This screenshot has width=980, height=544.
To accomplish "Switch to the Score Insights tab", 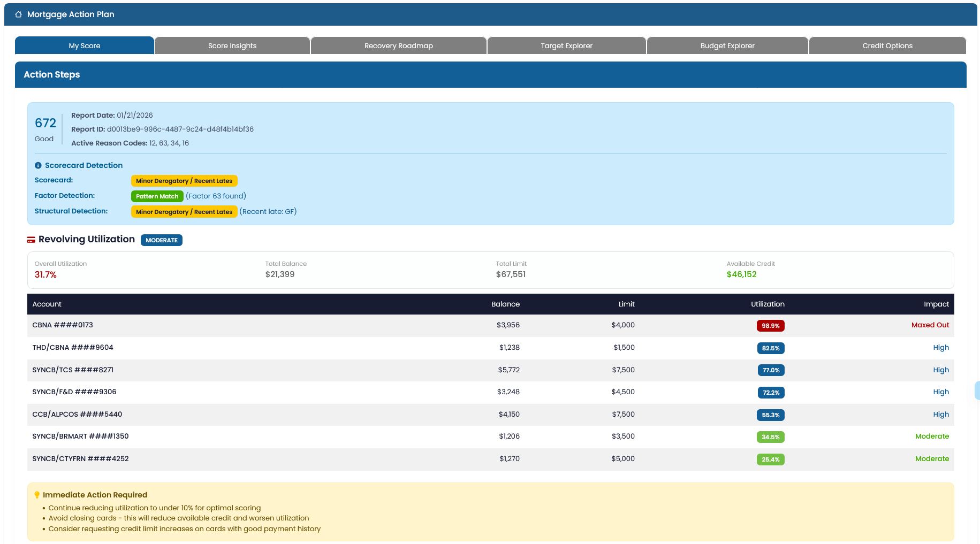I will 232,45.
